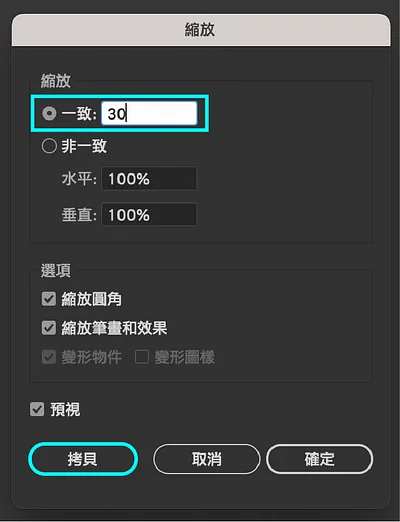400x522 pixels.
Task: Enable the 變形圖樣 checkbox
Action: (142, 357)
